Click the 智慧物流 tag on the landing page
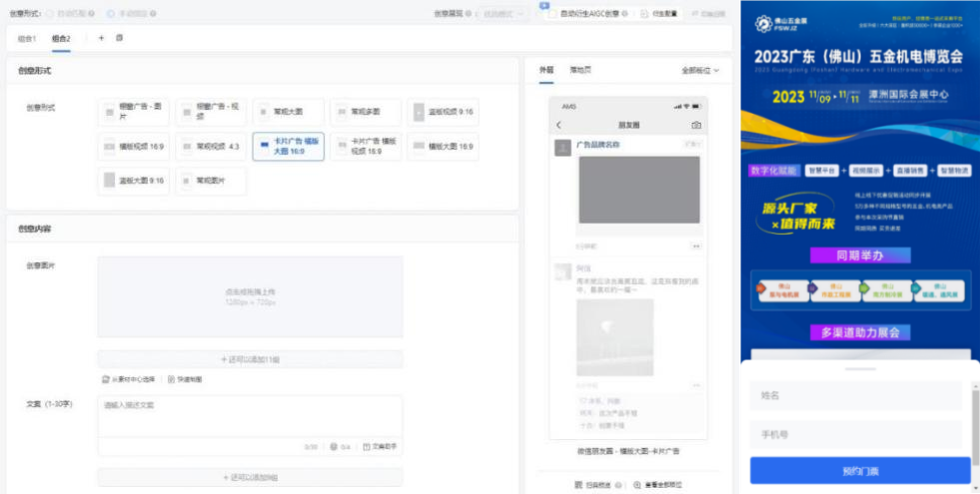The height and width of the screenshot is (494, 980). pyautogui.click(x=954, y=171)
